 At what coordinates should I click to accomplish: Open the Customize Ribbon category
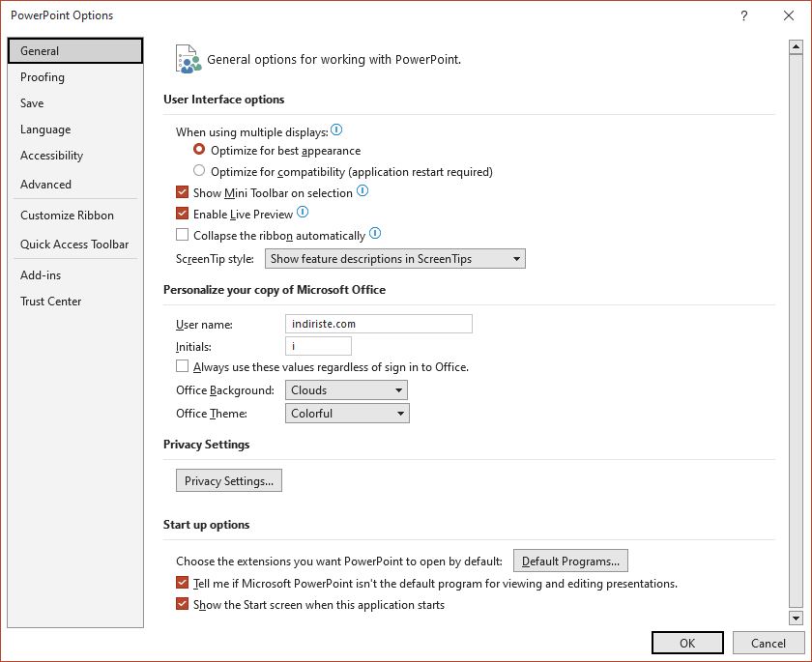coord(67,216)
